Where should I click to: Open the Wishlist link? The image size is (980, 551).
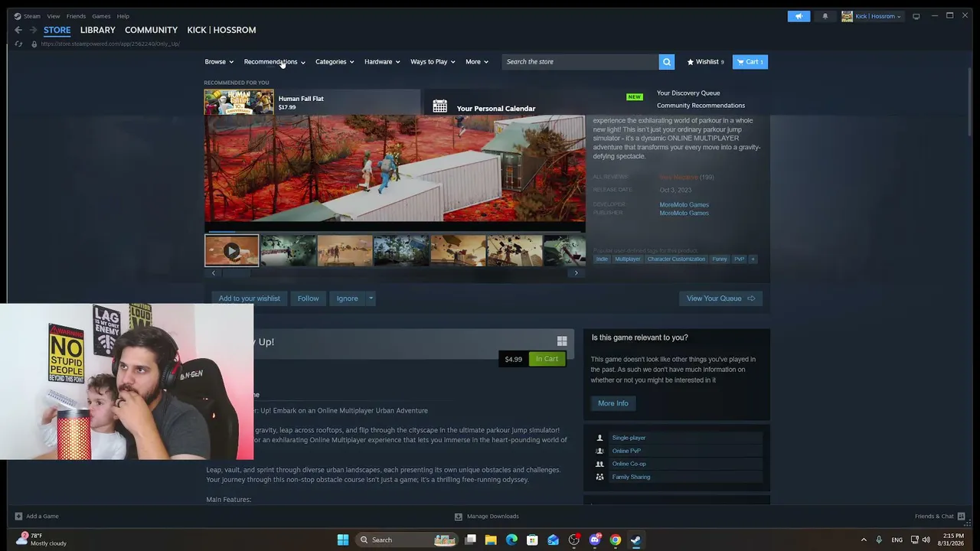[705, 62]
